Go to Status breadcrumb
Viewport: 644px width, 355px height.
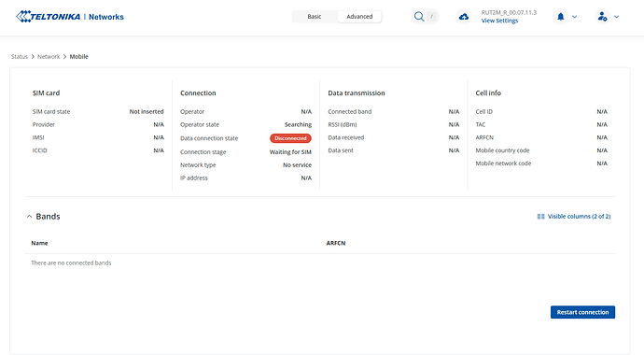point(20,56)
